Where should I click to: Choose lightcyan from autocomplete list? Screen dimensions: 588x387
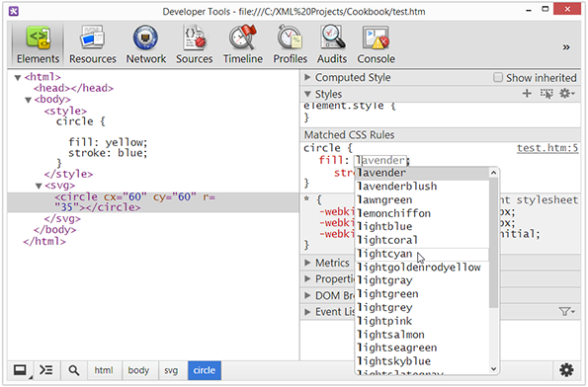422,254
